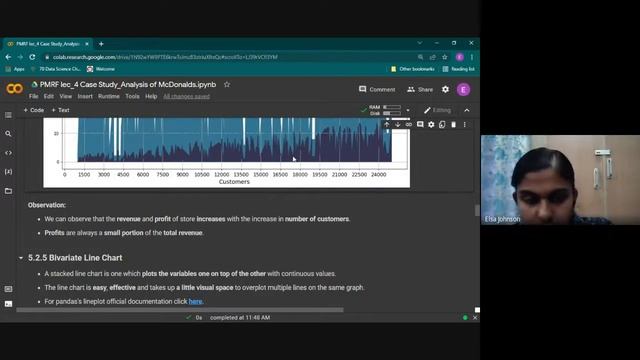Click the browser back button
Viewport: 640px width, 360px height.
pos(8,57)
